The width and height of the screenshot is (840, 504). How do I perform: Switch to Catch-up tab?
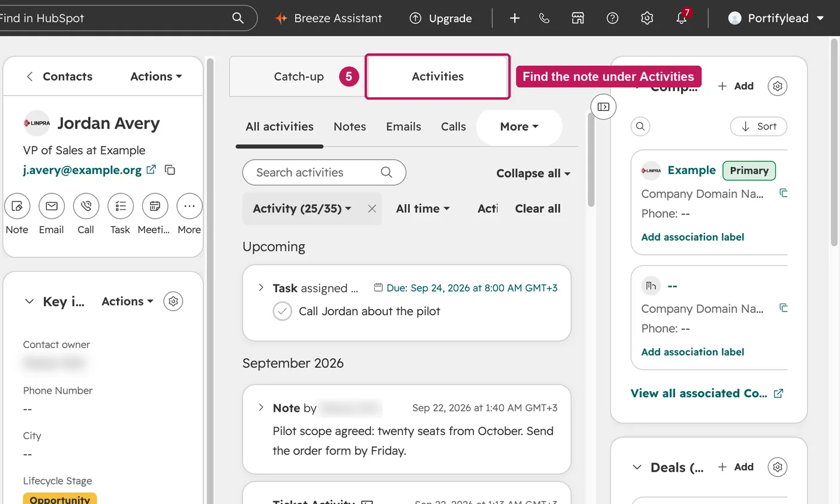click(x=298, y=76)
